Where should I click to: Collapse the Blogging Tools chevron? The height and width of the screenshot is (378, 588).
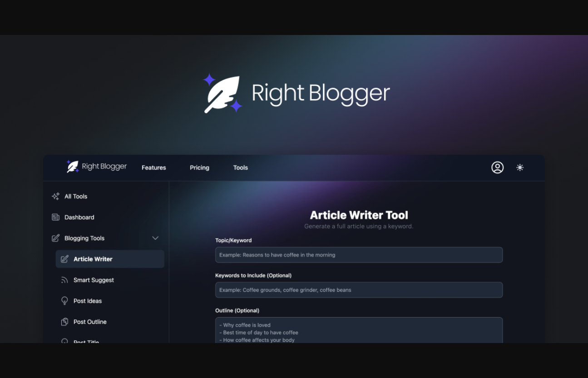(155, 238)
